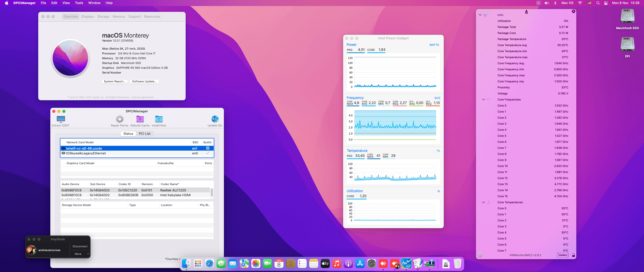Click the droplet pin icon in HWMonitor

pos(526,12)
